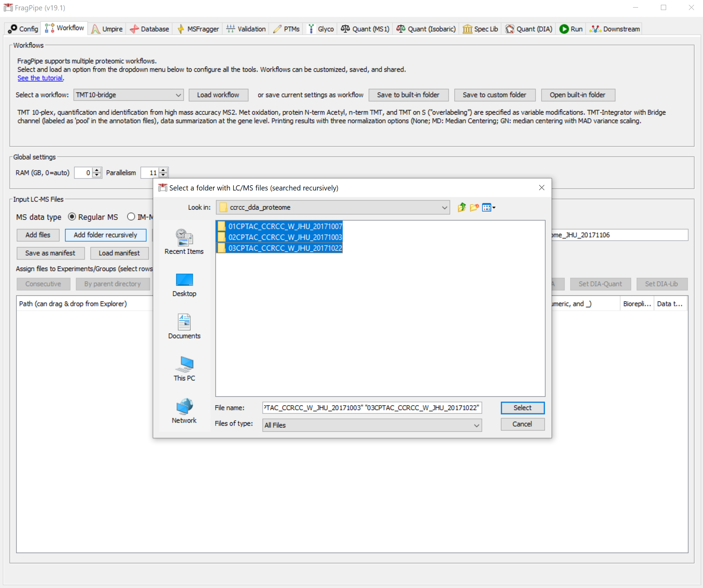
Task: Expand the Select a workflow dropdown
Action: click(178, 95)
